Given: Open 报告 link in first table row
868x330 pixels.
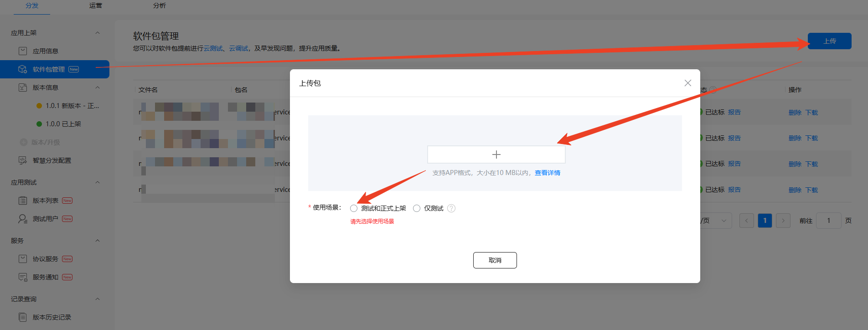Looking at the screenshot, I should coord(734,112).
